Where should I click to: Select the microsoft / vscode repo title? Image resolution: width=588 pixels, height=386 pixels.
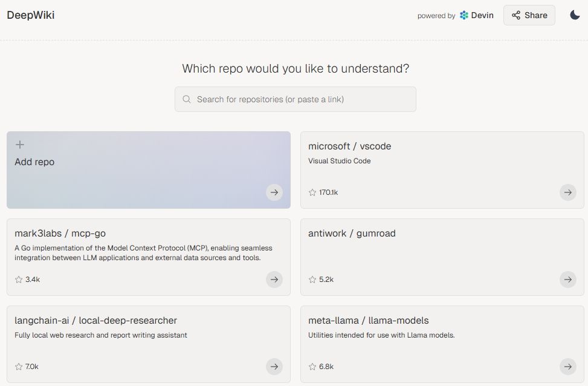coord(349,146)
